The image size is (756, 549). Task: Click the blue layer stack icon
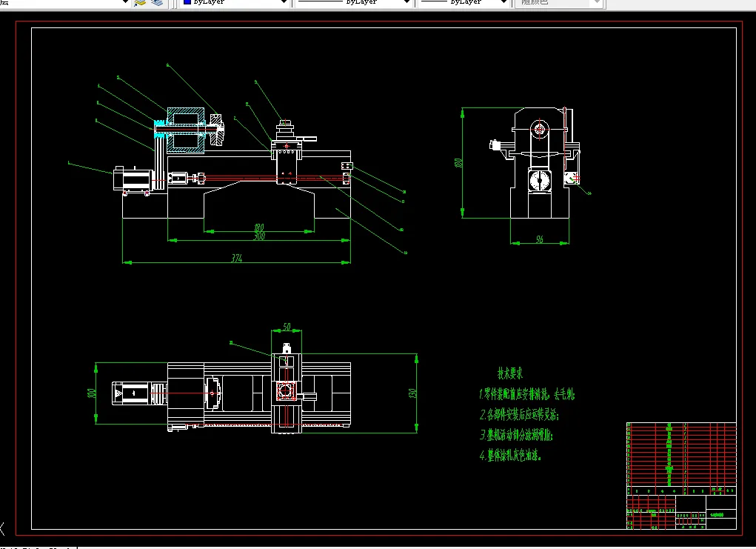[157, 2]
